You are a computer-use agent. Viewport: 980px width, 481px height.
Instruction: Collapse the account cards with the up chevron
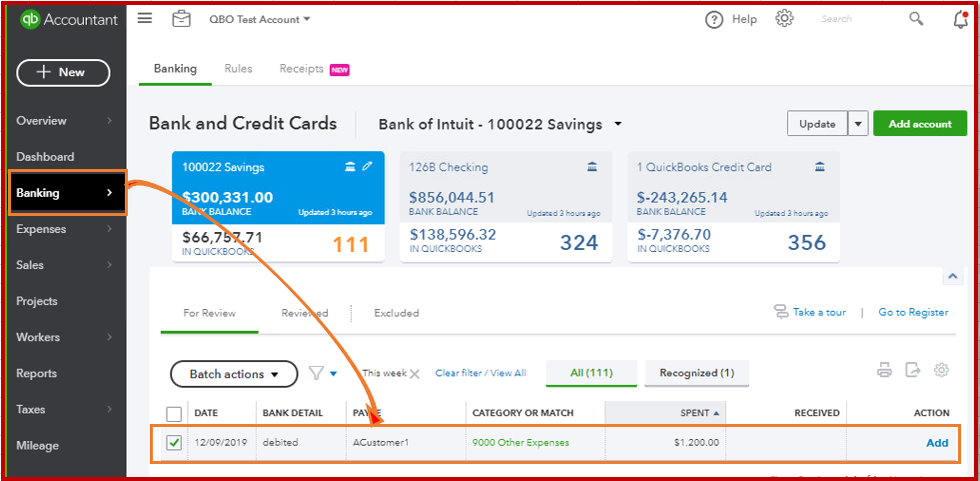952,276
